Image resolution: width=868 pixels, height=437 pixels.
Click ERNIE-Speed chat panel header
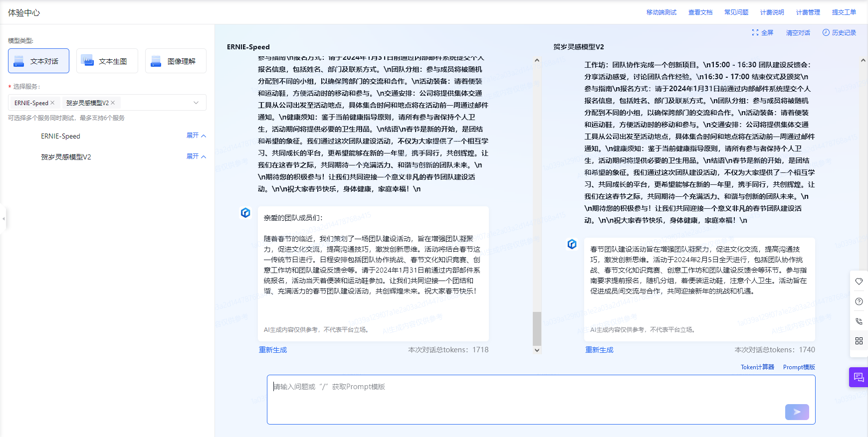pyautogui.click(x=248, y=47)
